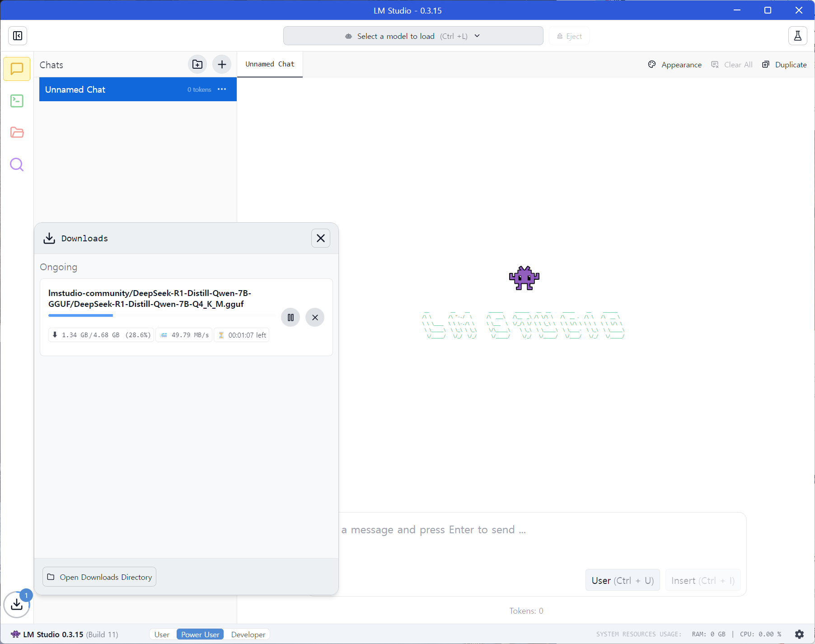This screenshot has width=815, height=644.
Task: Click the download progress bar
Action: pyautogui.click(x=162, y=315)
